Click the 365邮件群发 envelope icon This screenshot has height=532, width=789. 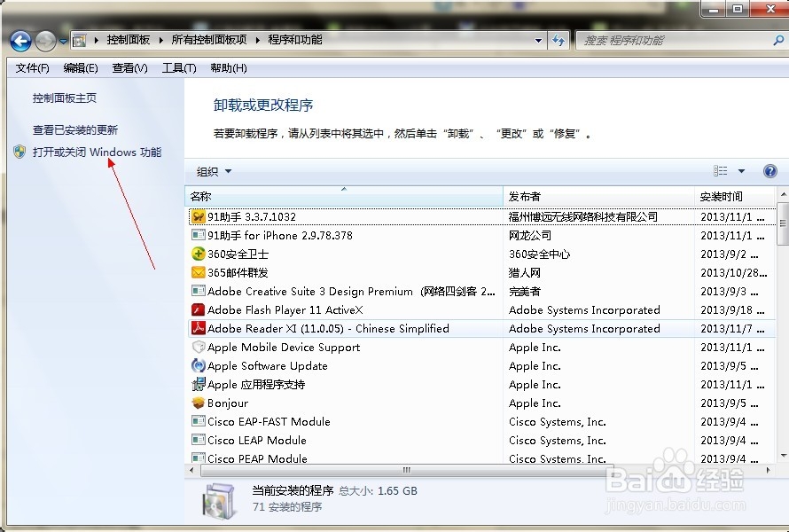199,272
